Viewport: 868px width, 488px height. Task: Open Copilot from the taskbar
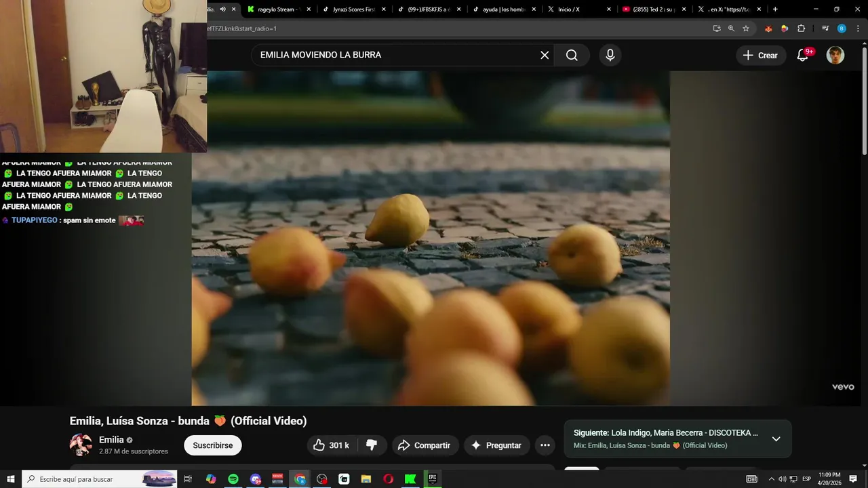(x=211, y=479)
